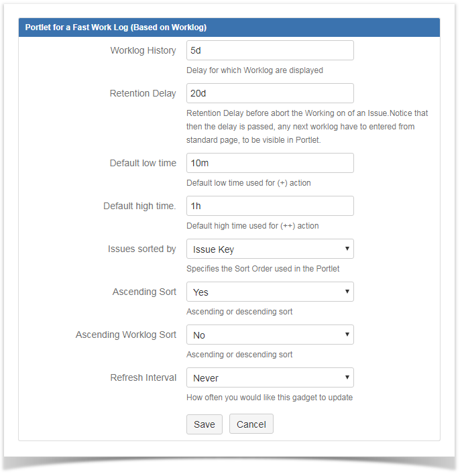Click the Retention Delay label text
464x476 pixels.
click(x=143, y=93)
